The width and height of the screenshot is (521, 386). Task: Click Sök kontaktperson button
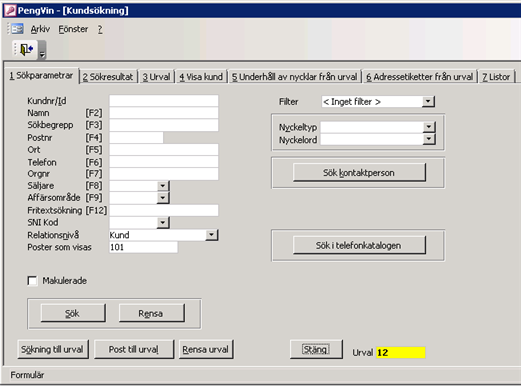point(359,173)
